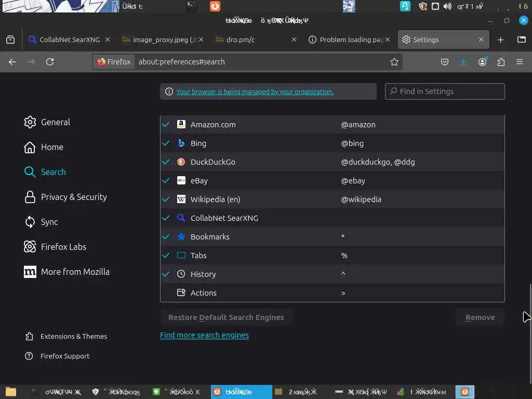Toggle the Wikipedia (en) checkmark
The image size is (532, 399).
coord(166,199)
